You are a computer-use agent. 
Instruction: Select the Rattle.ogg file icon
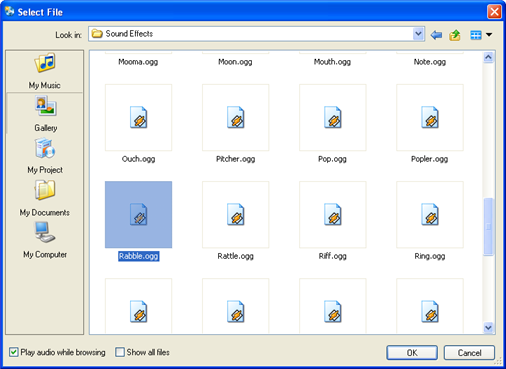[236, 215]
